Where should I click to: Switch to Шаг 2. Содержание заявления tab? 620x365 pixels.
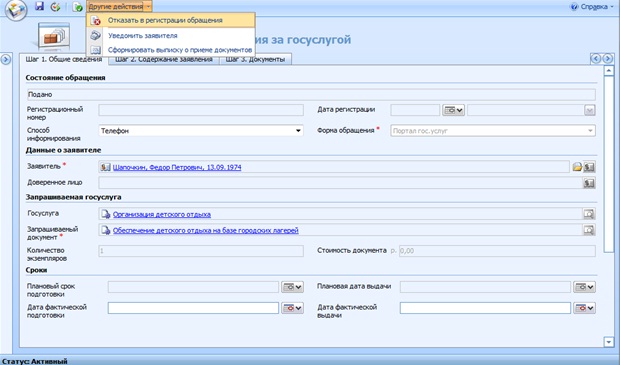click(x=164, y=59)
